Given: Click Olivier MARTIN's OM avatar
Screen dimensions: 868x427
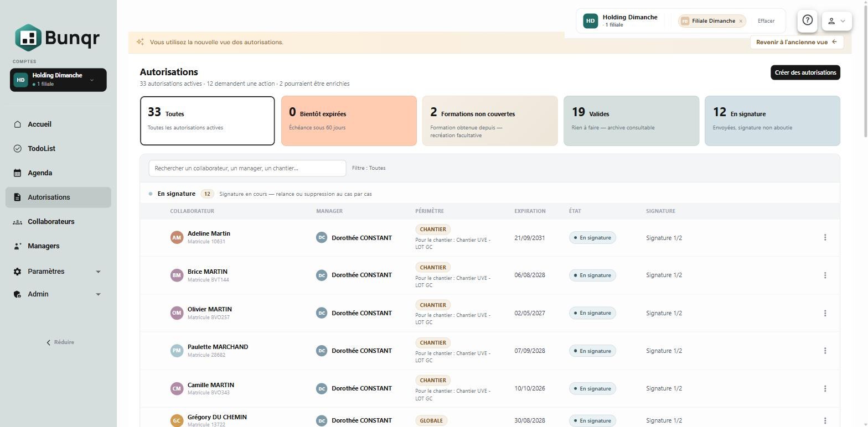Looking at the screenshot, I should [x=177, y=313].
